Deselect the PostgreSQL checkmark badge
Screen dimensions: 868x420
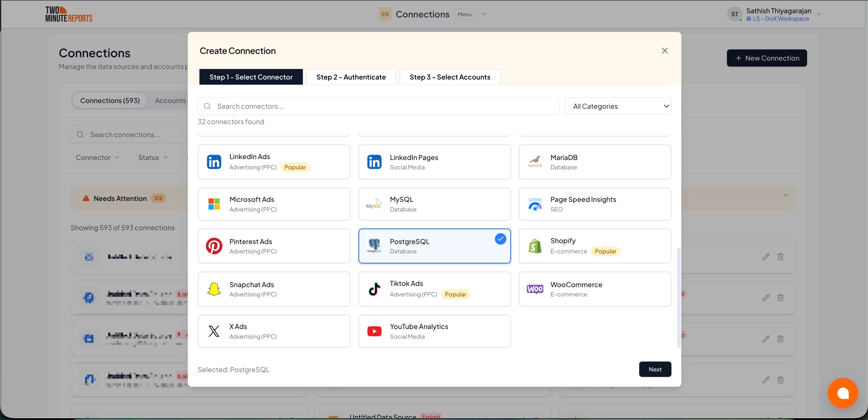click(x=500, y=239)
